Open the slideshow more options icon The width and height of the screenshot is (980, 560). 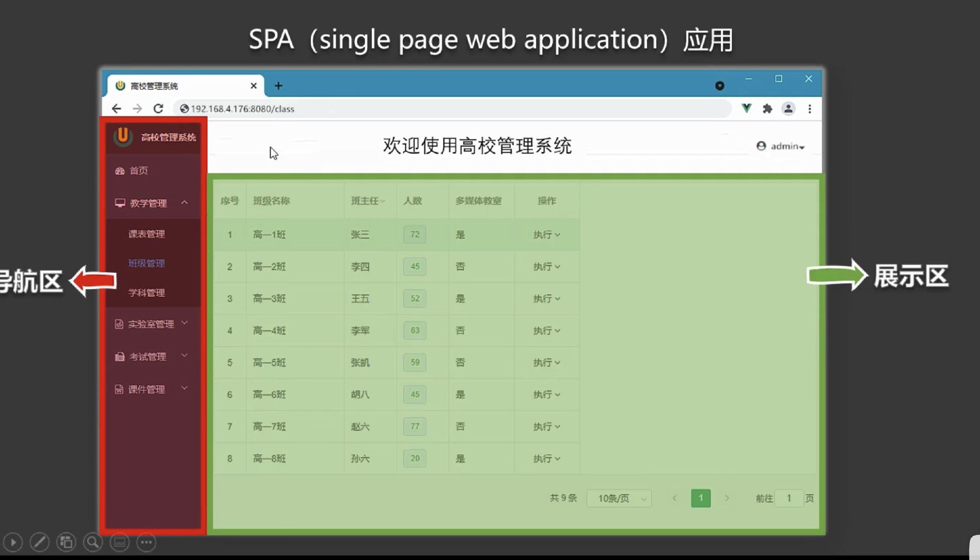tap(146, 542)
